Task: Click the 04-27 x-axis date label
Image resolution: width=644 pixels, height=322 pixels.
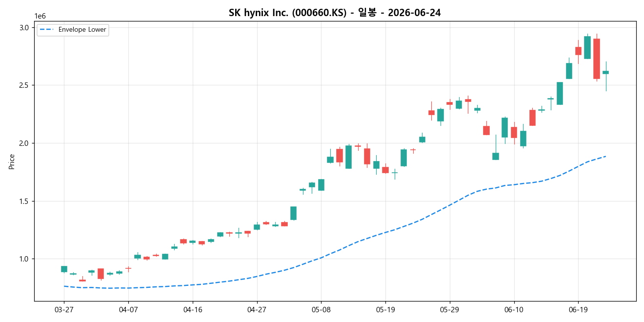Action: tap(257, 309)
